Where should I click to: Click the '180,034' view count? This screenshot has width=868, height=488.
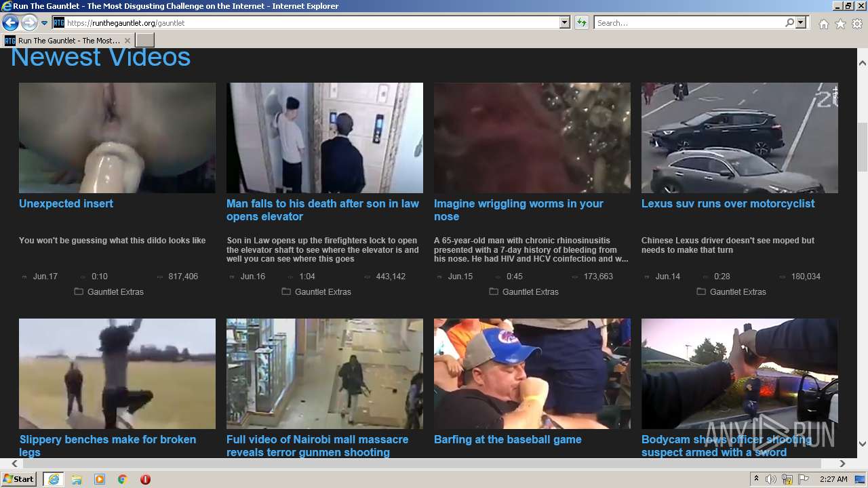tap(806, 277)
